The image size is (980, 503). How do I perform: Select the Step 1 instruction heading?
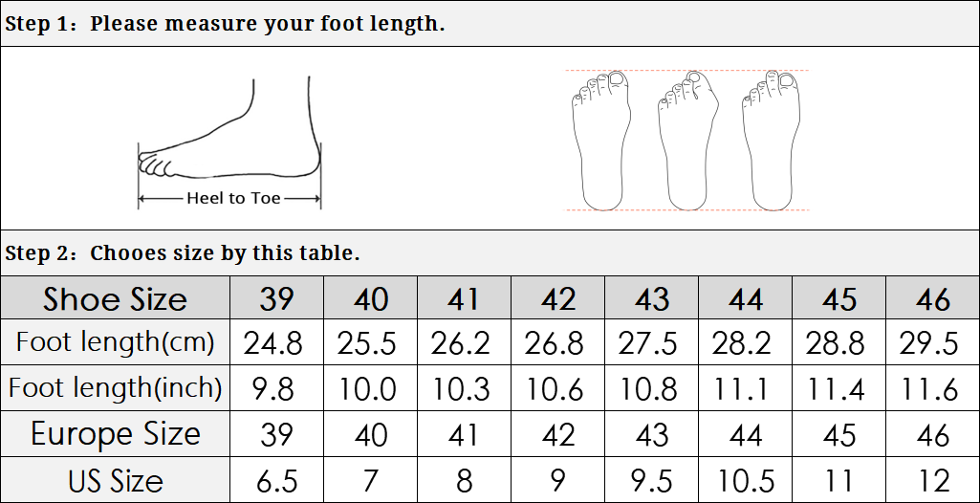point(225,24)
